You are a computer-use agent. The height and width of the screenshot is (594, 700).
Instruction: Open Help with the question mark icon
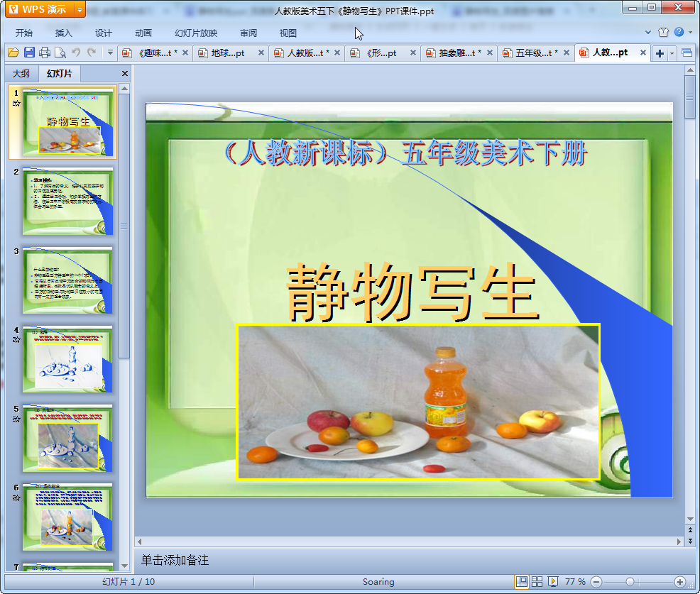tap(679, 32)
